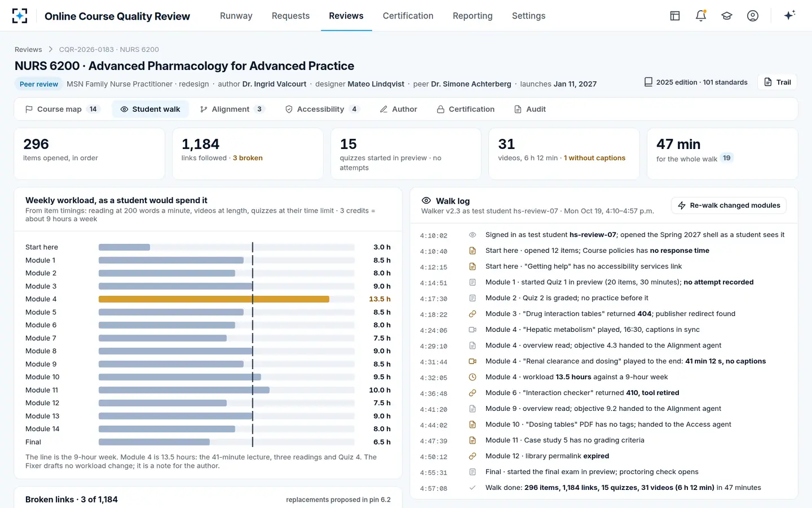812x508 pixels.
Task: Click the Module 11 workload bar
Action: (x=184, y=390)
